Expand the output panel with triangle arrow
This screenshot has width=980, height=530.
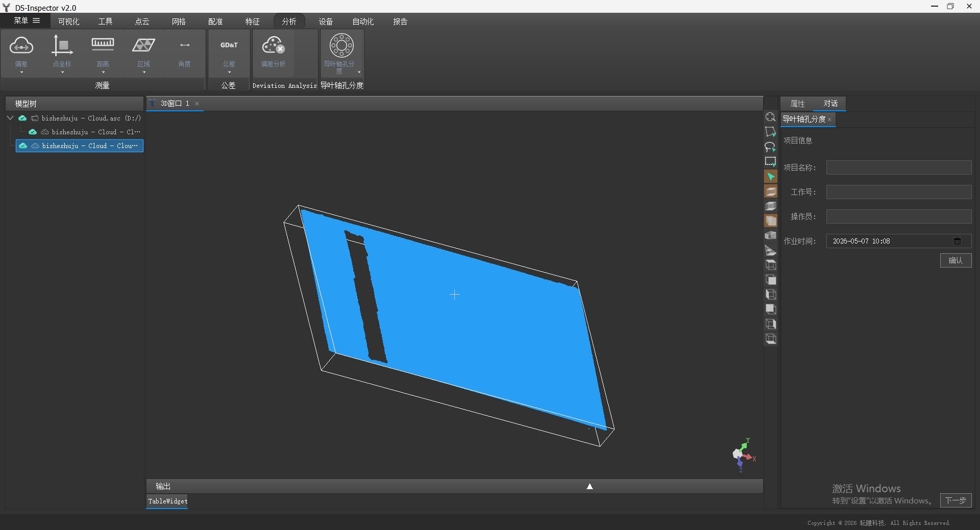pos(590,486)
